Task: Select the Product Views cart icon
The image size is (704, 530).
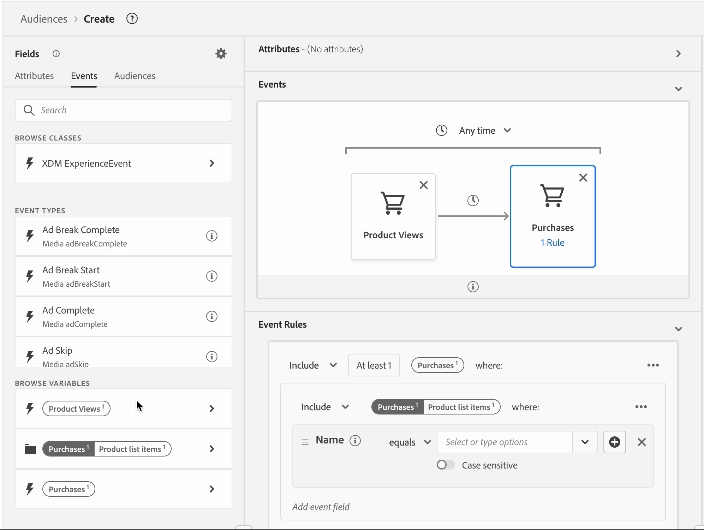Action: tap(393, 203)
